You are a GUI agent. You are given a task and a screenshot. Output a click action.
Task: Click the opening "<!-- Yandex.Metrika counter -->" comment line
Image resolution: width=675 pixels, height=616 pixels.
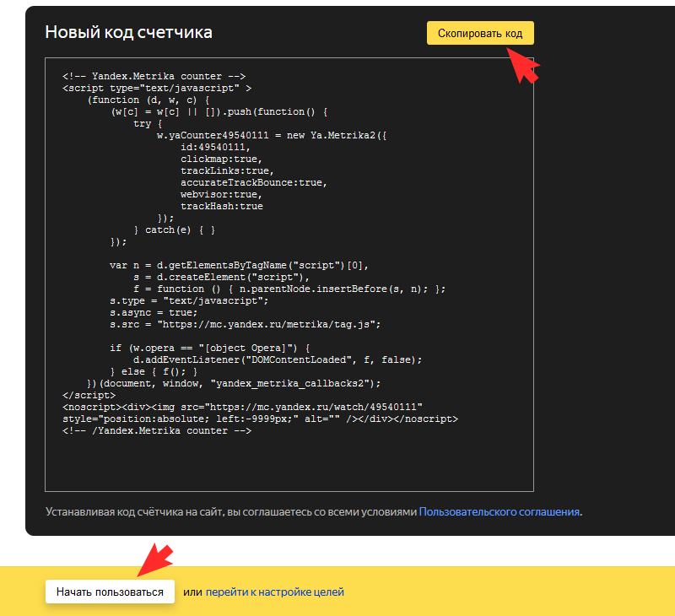(154, 76)
